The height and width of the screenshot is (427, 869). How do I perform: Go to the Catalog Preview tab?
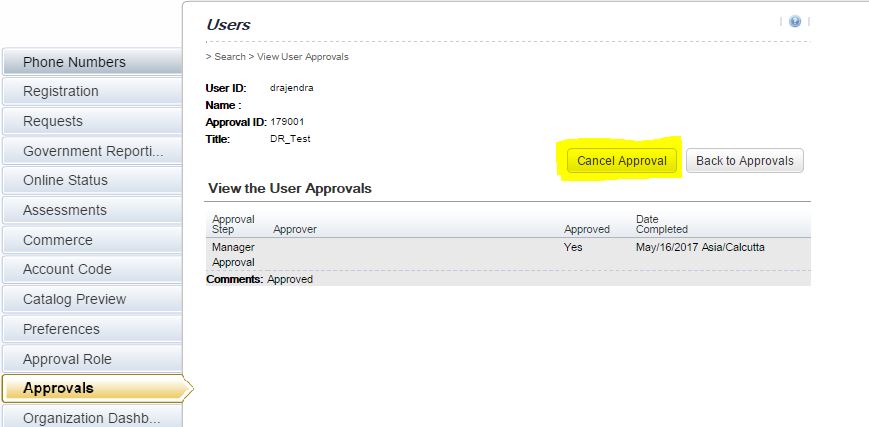[x=92, y=299]
